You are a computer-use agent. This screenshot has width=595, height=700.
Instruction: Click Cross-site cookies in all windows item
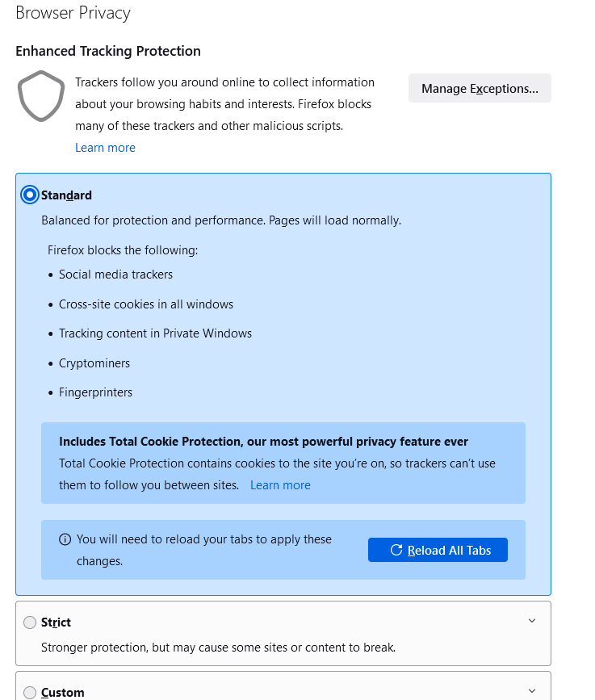pos(146,304)
